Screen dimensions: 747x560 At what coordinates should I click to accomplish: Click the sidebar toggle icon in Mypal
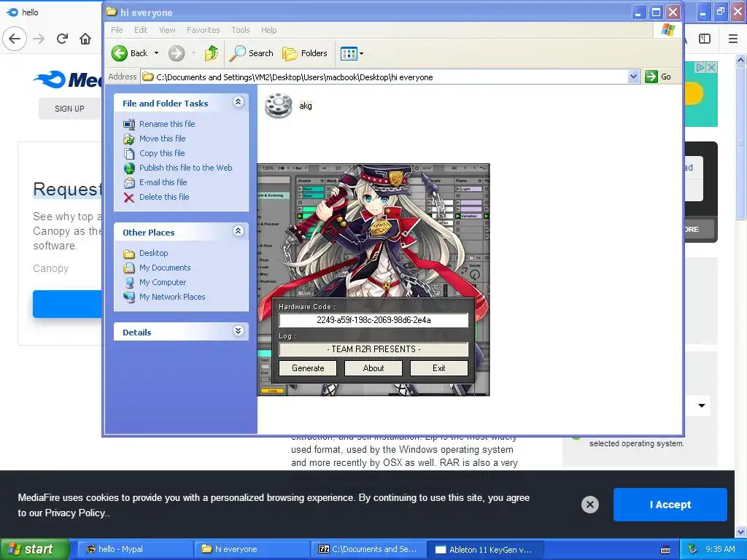pyautogui.click(x=705, y=39)
